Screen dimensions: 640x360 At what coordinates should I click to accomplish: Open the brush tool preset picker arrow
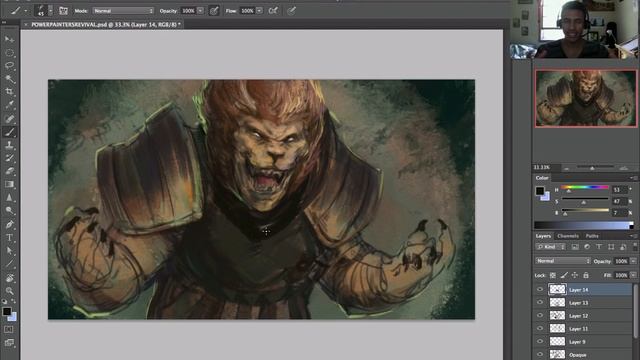[x=26, y=11]
